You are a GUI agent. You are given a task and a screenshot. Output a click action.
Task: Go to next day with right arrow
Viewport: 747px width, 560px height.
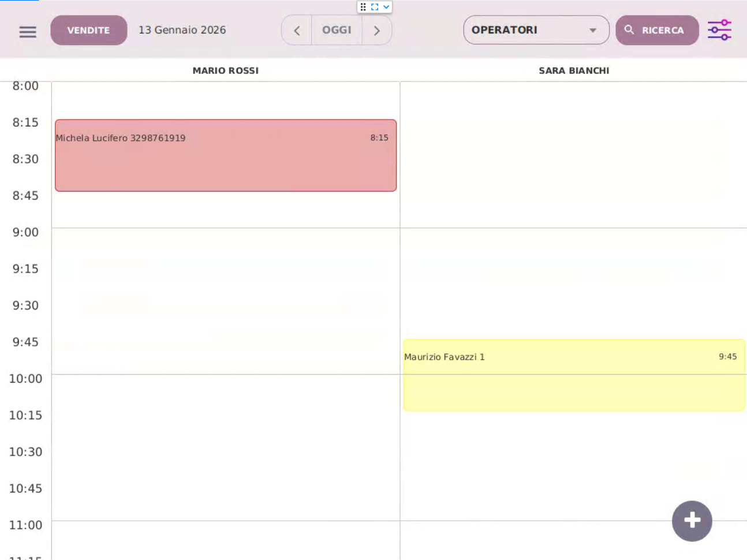click(377, 31)
